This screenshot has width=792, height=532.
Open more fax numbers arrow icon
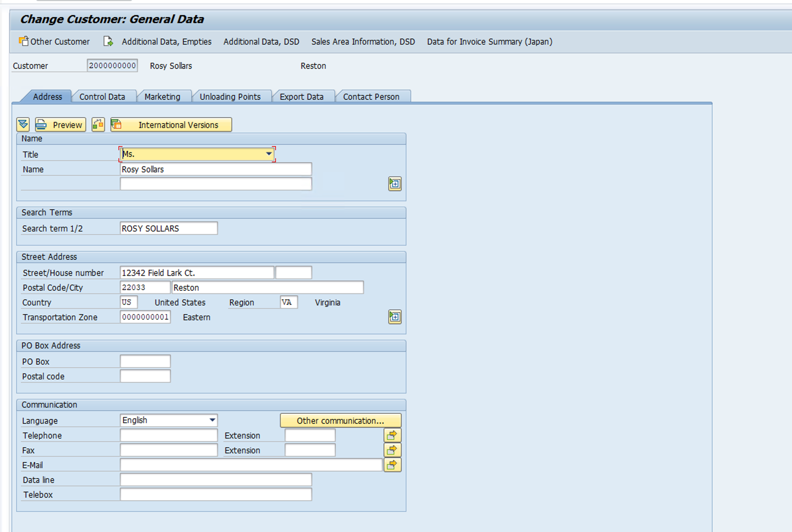click(x=392, y=450)
